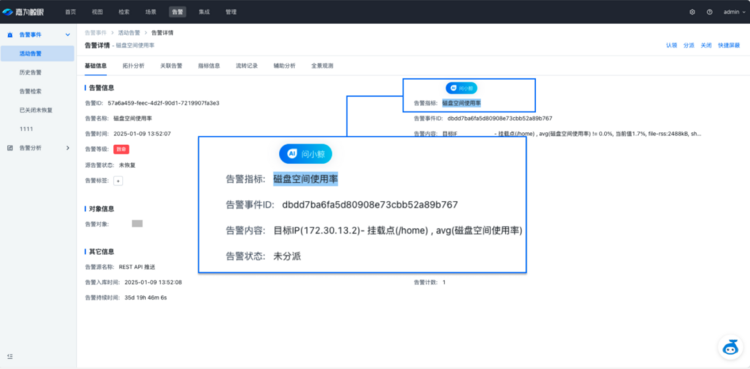Open the robot assistant chat bubble
The image size is (750, 369).
tap(730, 347)
